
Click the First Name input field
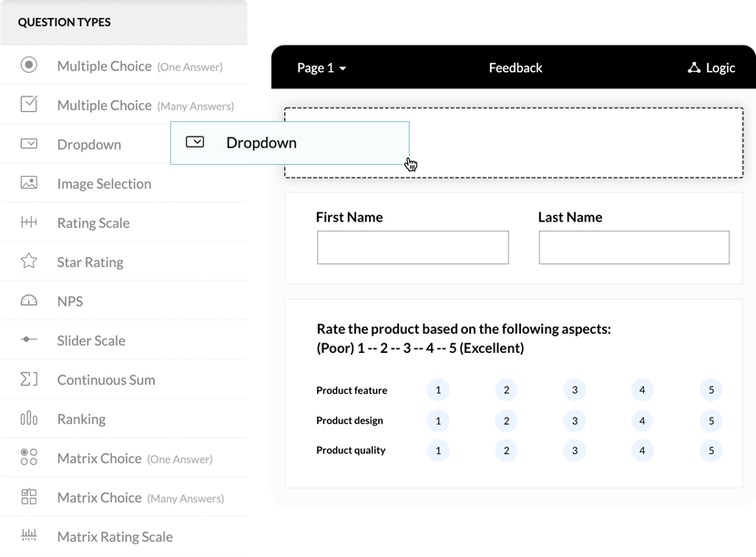click(x=413, y=248)
